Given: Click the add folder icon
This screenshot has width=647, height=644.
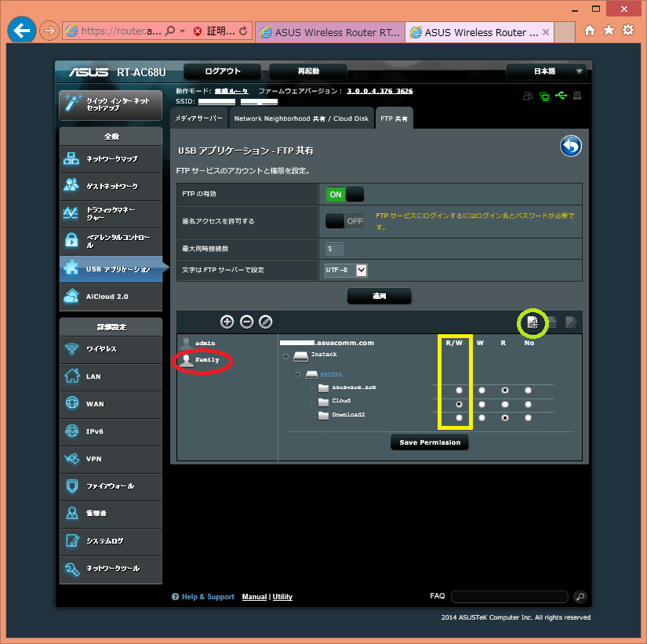Looking at the screenshot, I should (x=533, y=322).
